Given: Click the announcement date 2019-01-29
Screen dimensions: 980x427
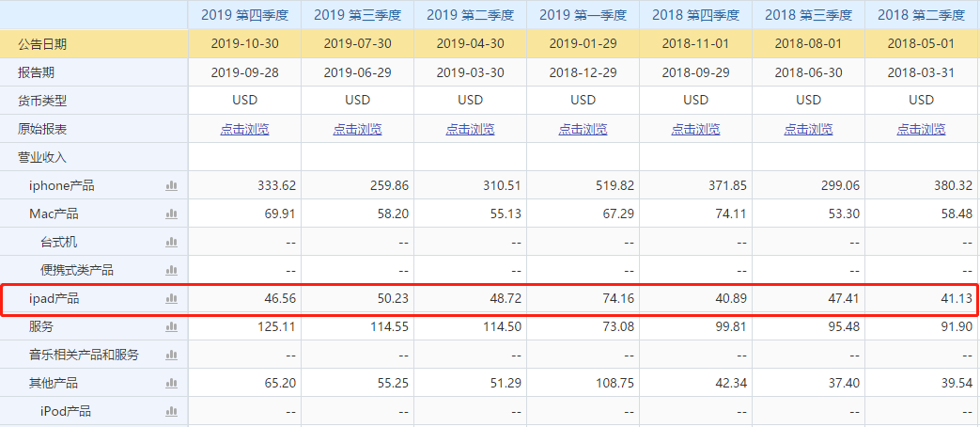Looking at the screenshot, I should pos(583,44).
